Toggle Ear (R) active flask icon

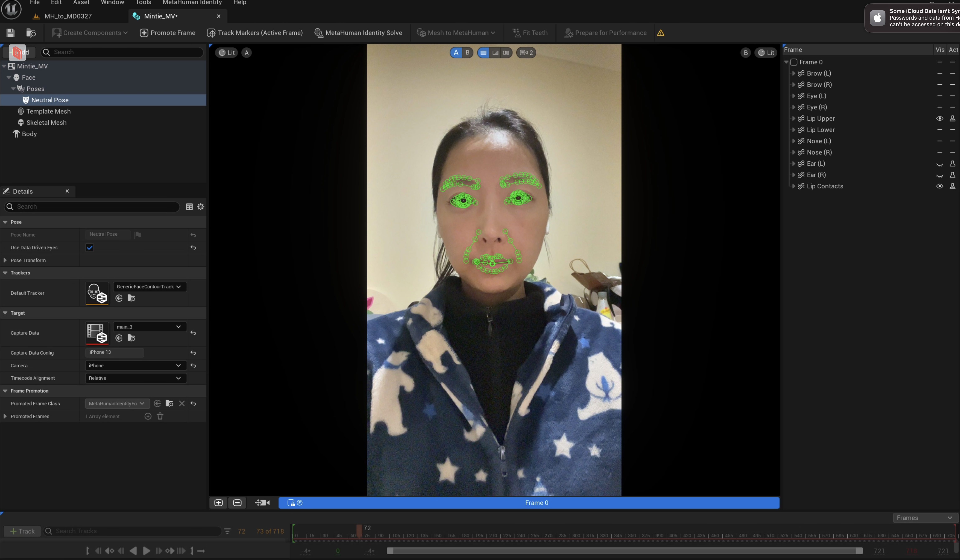pyautogui.click(x=952, y=175)
